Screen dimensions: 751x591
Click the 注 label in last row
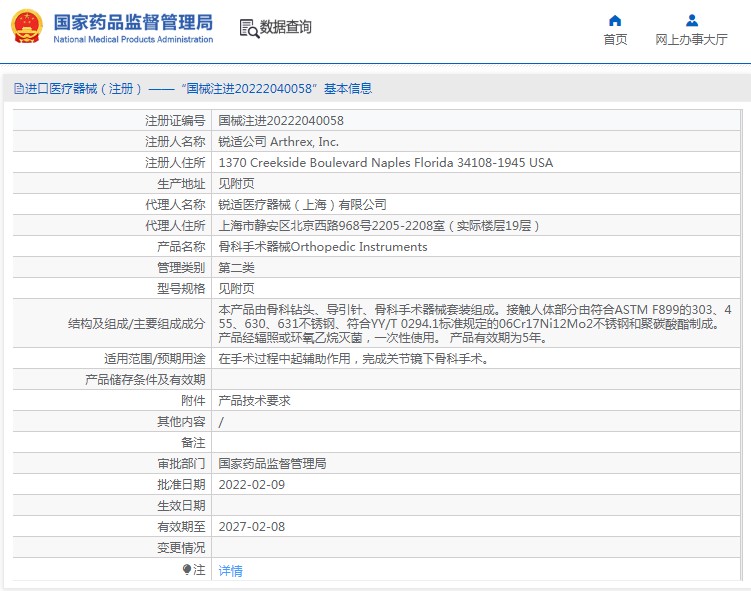pos(199,569)
